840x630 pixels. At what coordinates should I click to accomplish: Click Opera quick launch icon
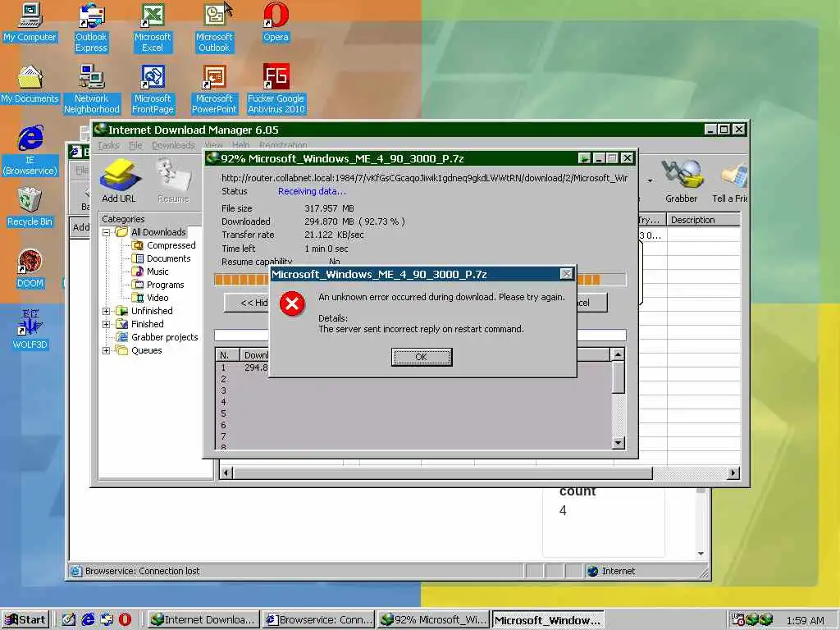(x=126, y=620)
